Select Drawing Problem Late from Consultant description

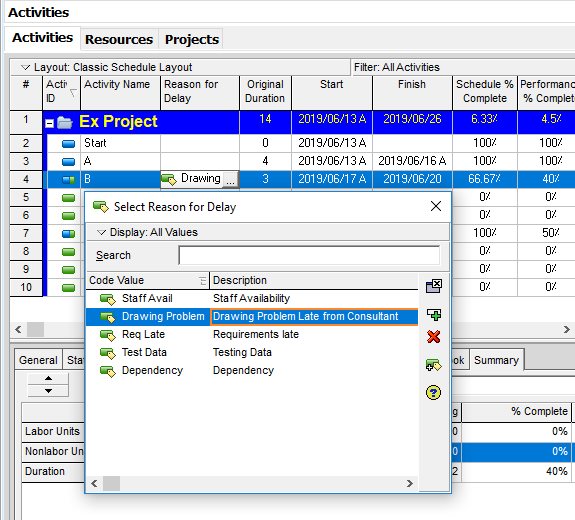tap(314, 316)
